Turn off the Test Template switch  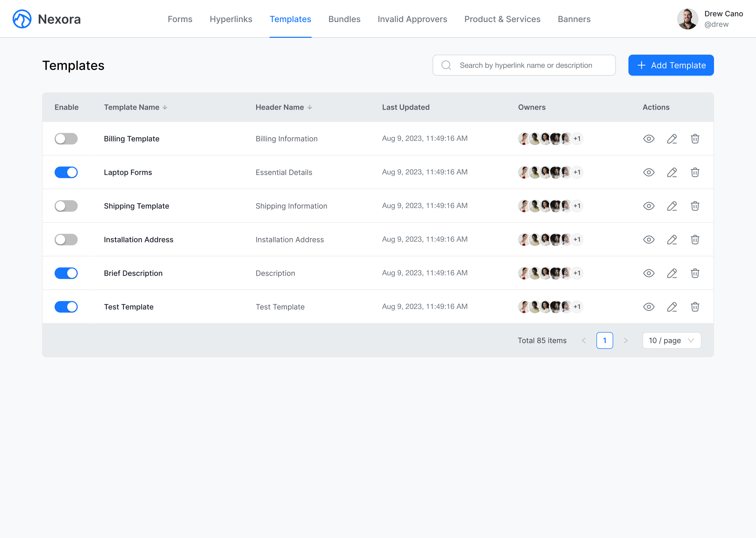[x=66, y=307]
